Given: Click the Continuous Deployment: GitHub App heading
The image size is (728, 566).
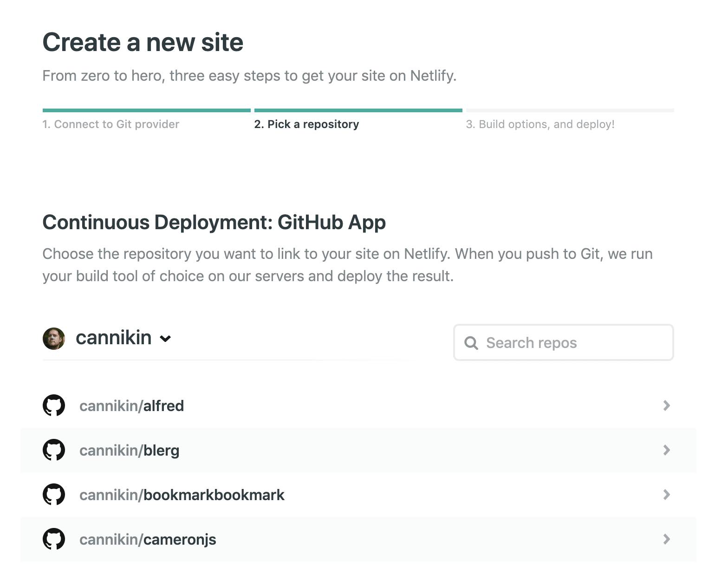Looking at the screenshot, I should click(x=214, y=223).
